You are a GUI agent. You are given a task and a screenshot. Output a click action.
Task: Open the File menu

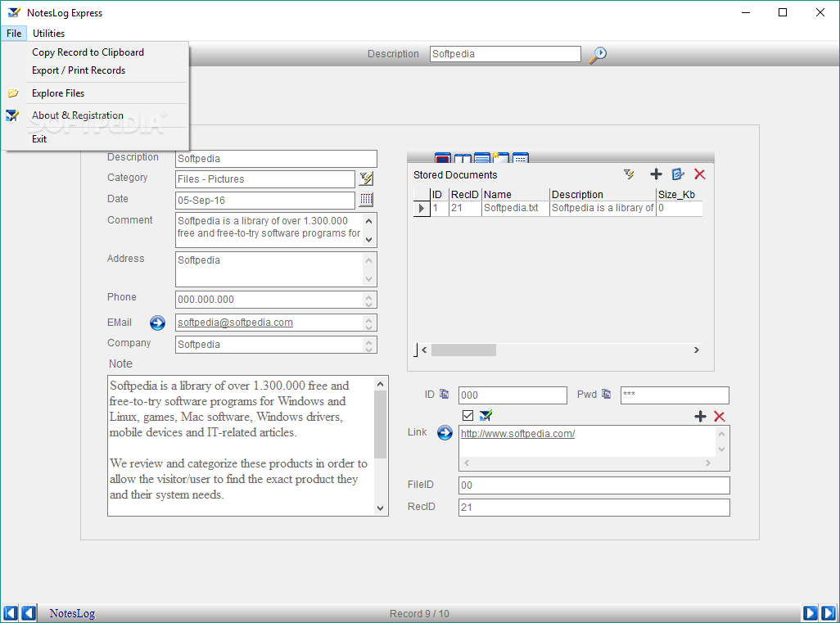point(14,34)
